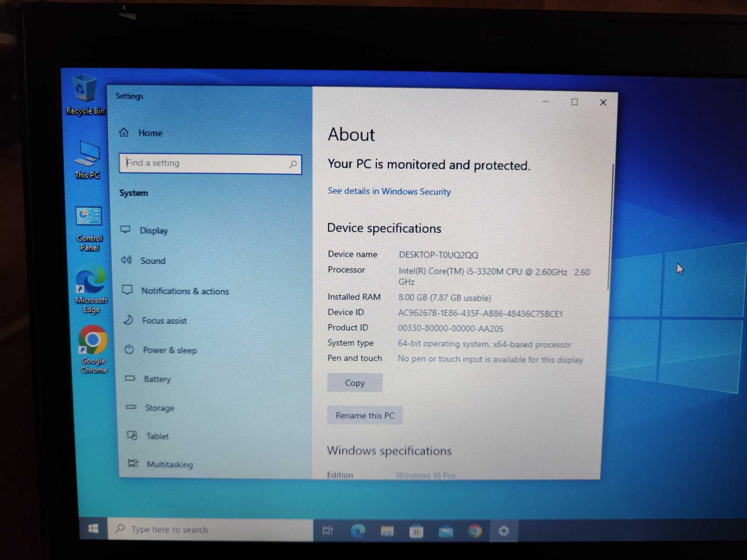747x560 pixels.
Task: Click the Focus assist moon icon
Action: click(128, 320)
